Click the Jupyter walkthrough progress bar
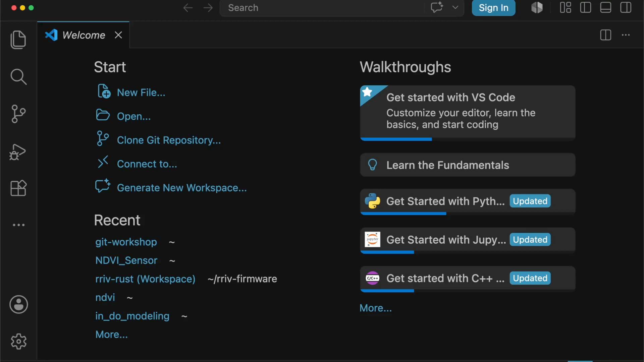644x362 pixels. pos(468,252)
